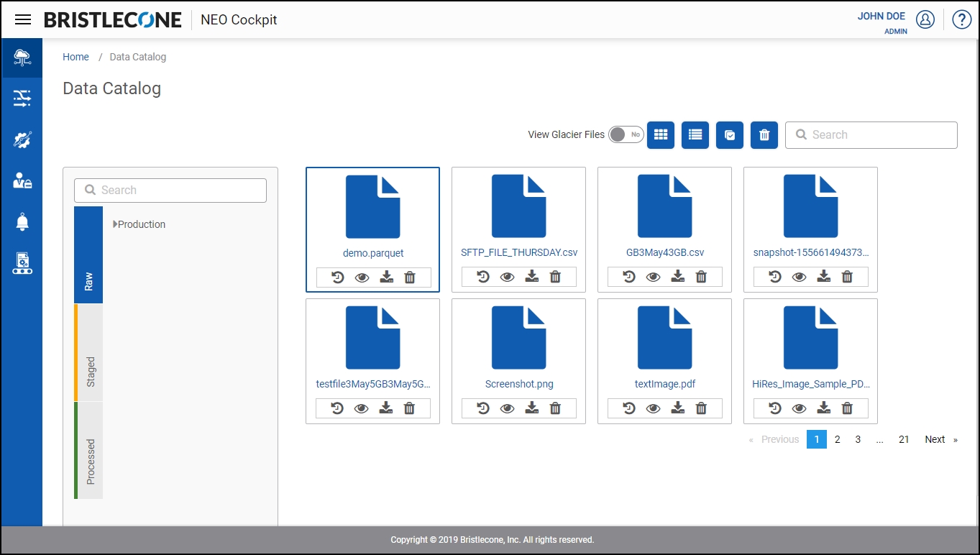This screenshot has height=555, width=980.
Task: Switch to the Raw tab
Action: [x=88, y=255]
